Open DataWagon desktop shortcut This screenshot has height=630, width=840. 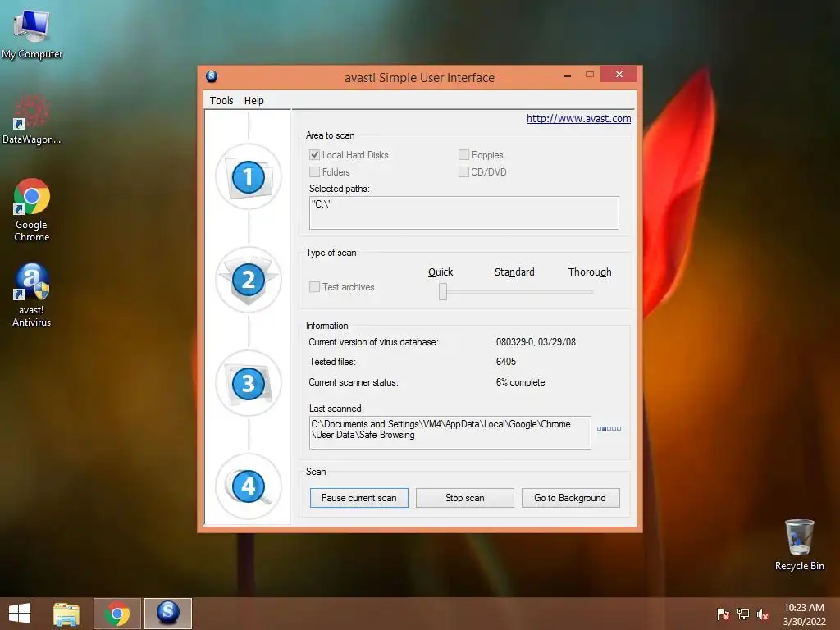click(32, 119)
